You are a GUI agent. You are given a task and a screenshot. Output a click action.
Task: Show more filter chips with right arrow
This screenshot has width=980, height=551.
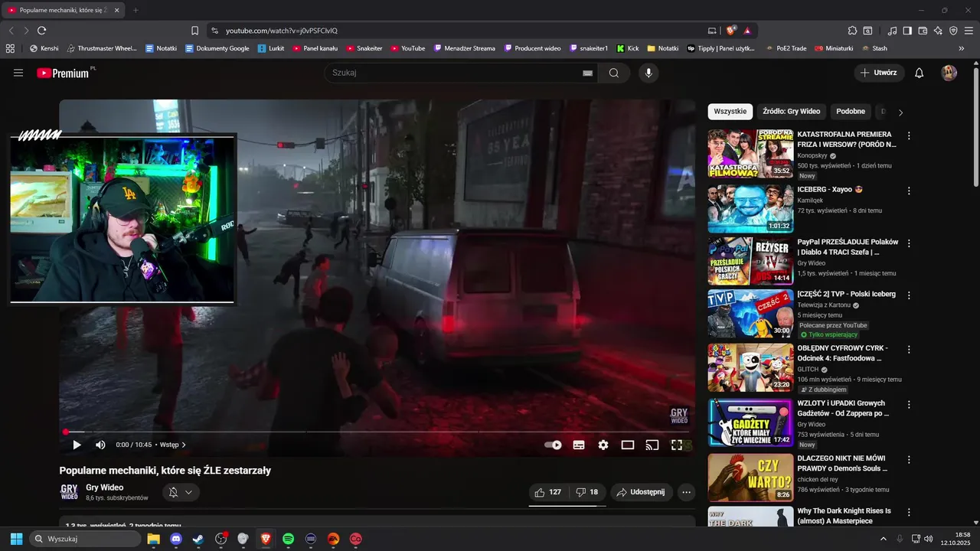coord(900,112)
